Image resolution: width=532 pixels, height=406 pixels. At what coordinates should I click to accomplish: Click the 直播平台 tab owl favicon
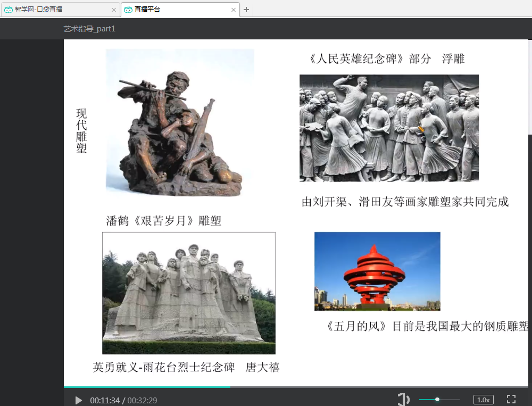click(128, 10)
